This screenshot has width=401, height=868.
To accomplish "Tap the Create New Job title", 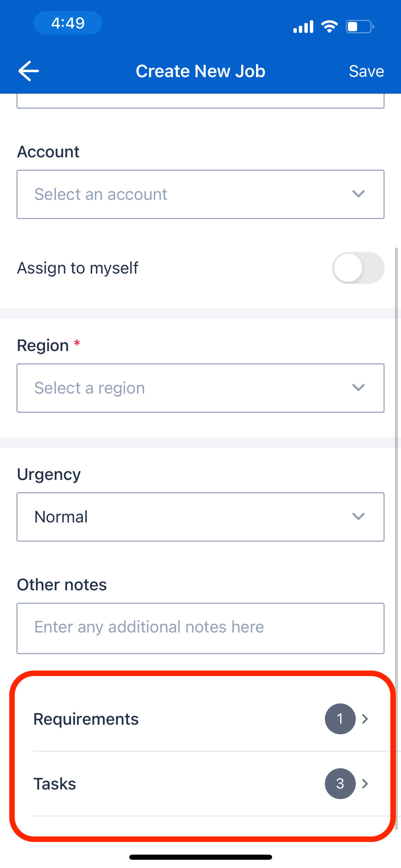I will tap(200, 71).
